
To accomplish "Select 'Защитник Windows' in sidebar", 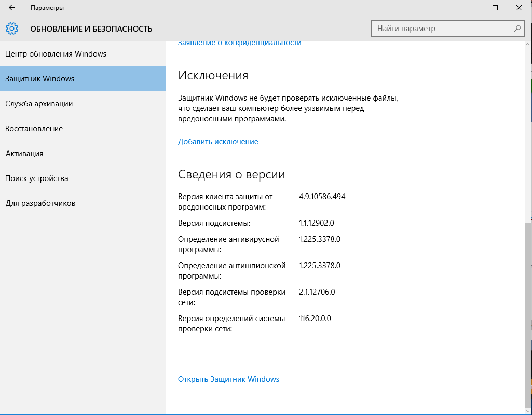I will coord(83,78).
